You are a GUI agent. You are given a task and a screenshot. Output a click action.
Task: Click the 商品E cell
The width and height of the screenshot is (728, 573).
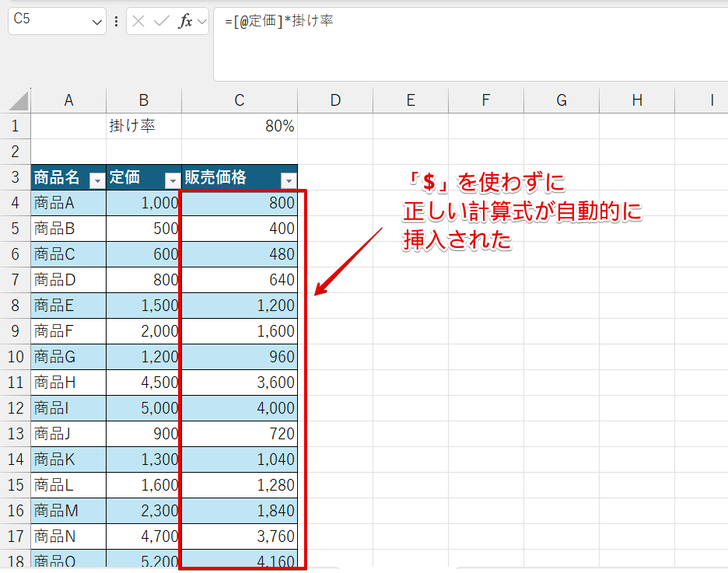[68, 306]
